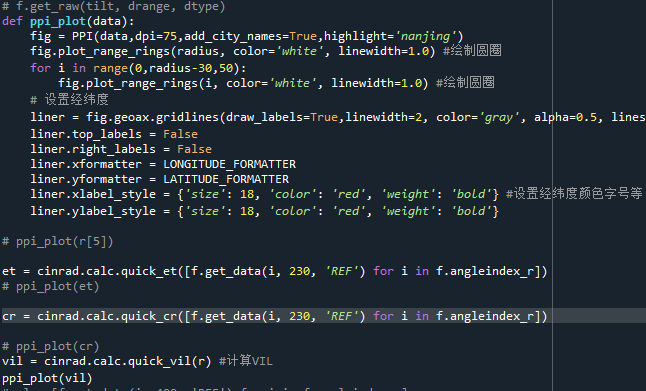Click the '# f.get_raw(tilt, drange, dtype)' comment

pos(114,7)
